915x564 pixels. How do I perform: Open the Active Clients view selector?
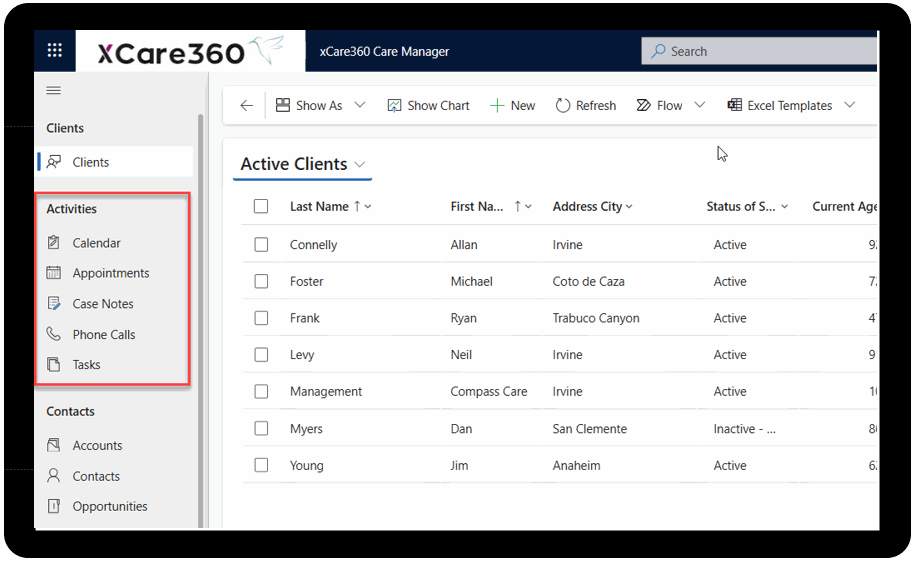[x=303, y=164]
